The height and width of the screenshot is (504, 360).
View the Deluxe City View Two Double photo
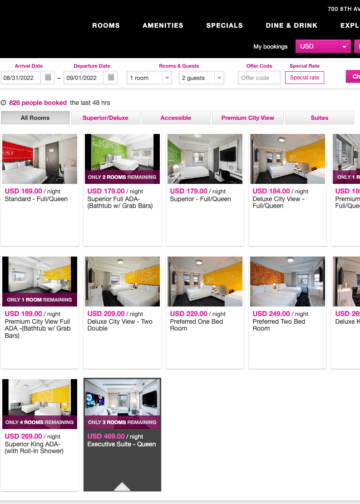122,281
